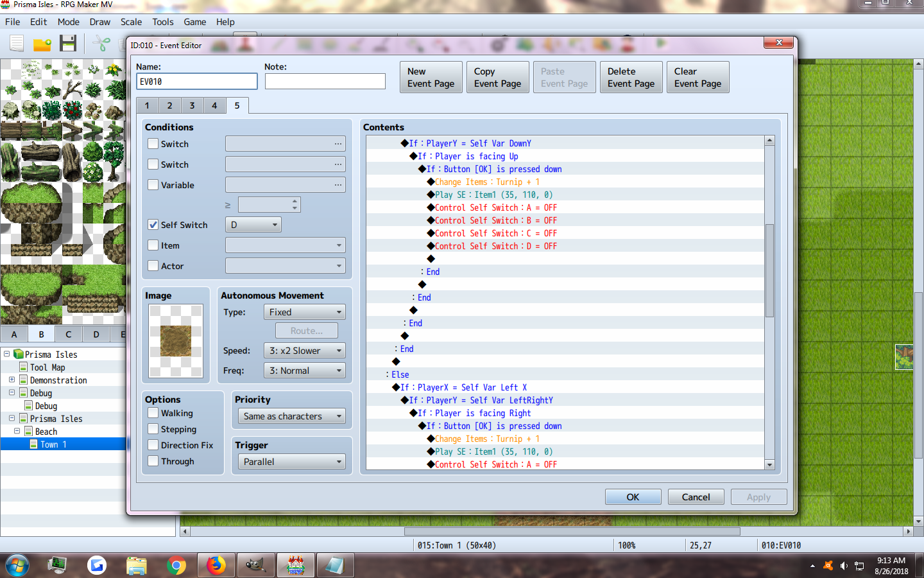The width and height of the screenshot is (924, 578).
Task: Collapse the Beach map tree node
Action: click(x=17, y=431)
